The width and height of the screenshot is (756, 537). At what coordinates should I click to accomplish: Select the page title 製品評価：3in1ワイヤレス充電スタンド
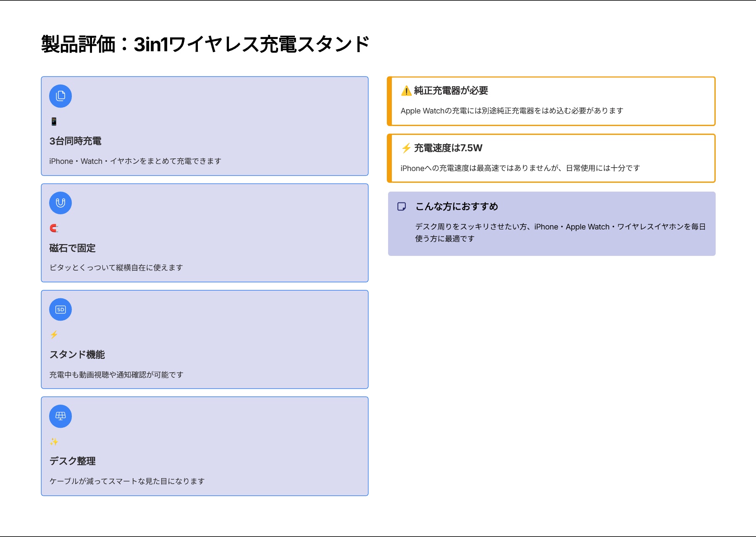[205, 45]
